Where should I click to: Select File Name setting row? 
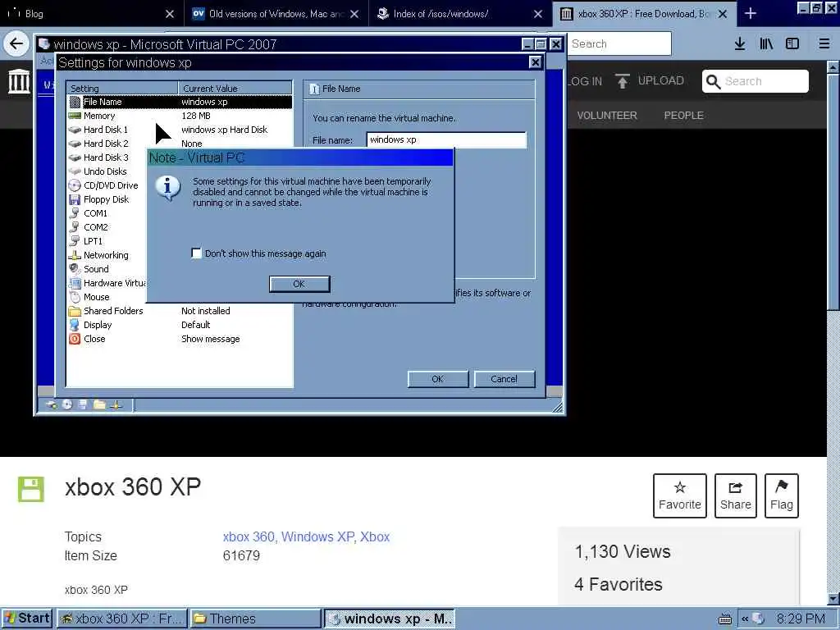click(180, 102)
